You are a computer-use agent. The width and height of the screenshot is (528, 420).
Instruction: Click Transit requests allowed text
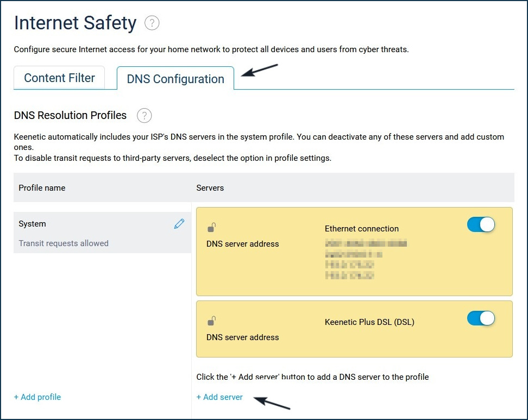tap(64, 243)
